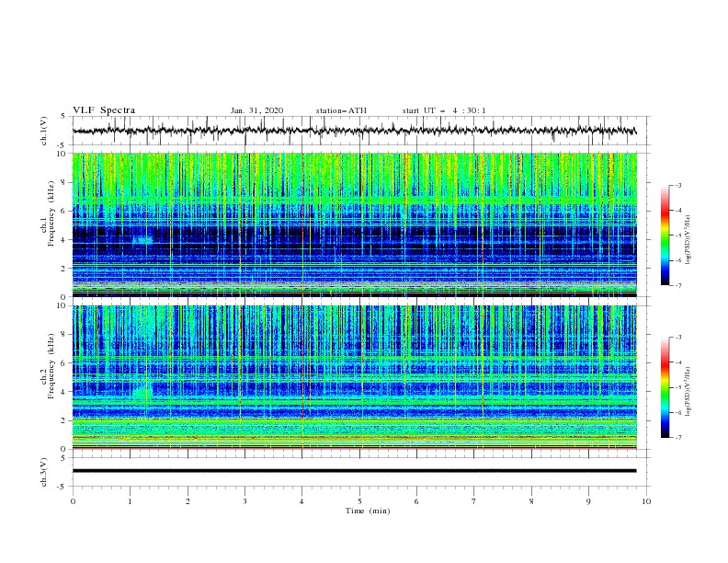Click the "8" kHz tick of the ch.2 spectrogram
728x563 pixels.
click(64, 335)
